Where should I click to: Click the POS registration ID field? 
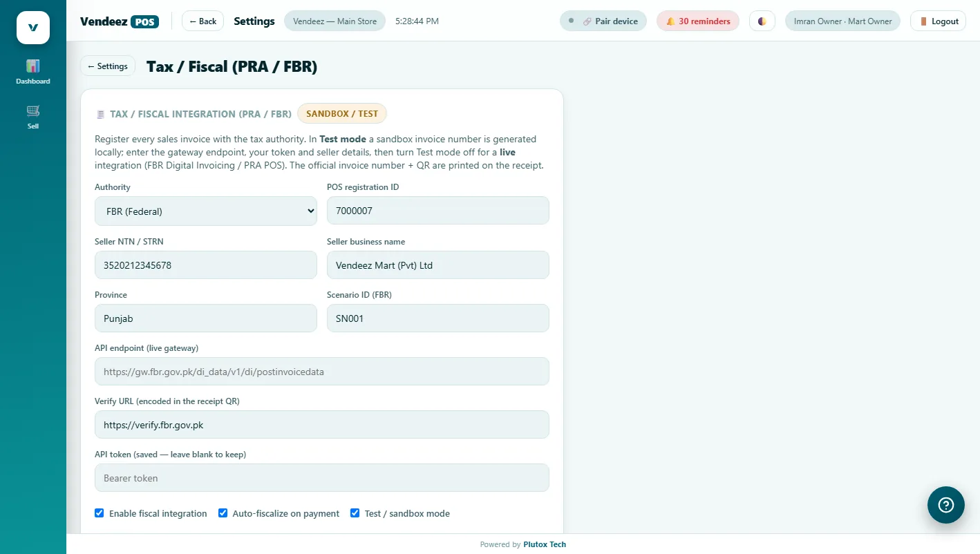coord(438,211)
